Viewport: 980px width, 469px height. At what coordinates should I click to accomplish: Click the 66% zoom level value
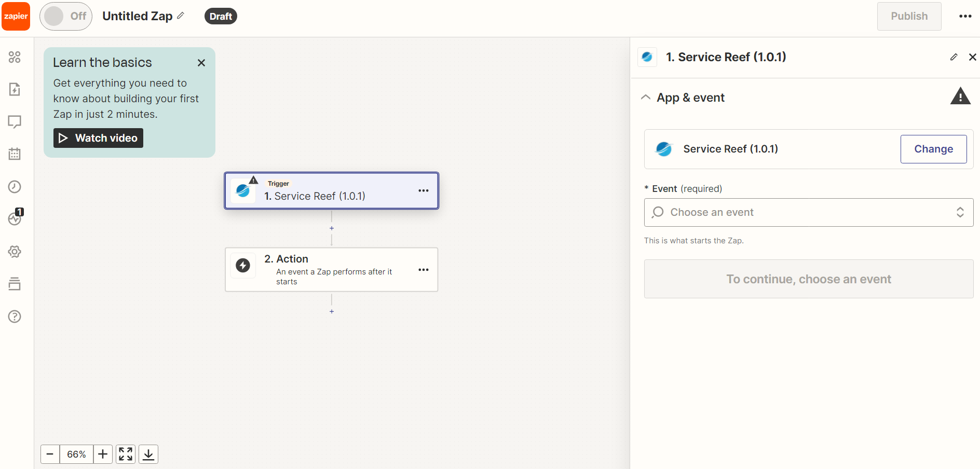pyautogui.click(x=76, y=454)
